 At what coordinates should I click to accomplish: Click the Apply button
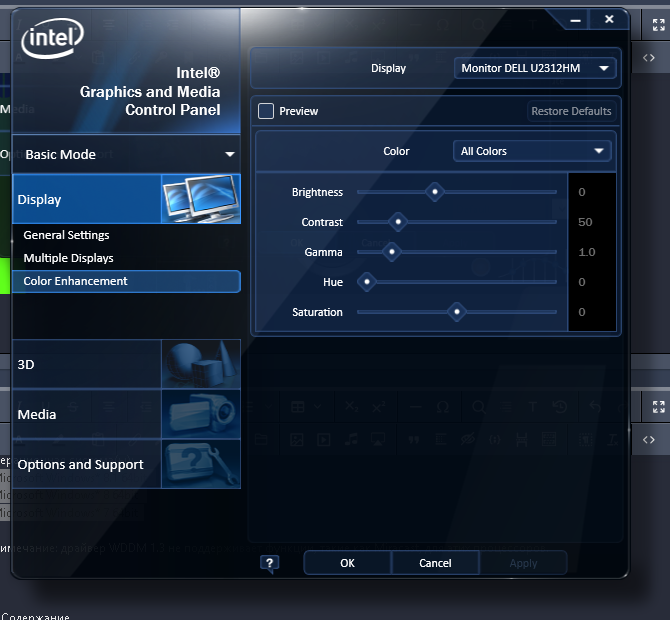coord(523,563)
